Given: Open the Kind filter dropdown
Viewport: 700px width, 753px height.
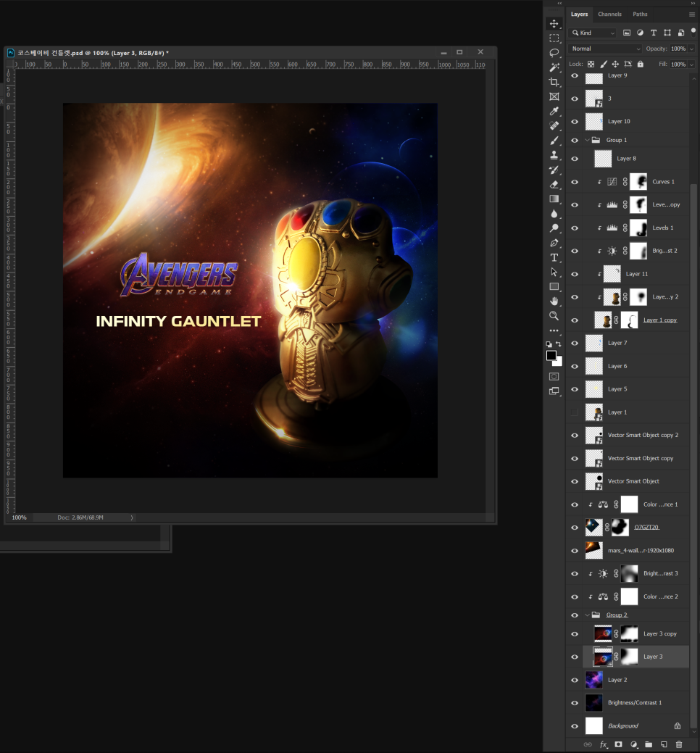Looking at the screenshot, I should (x=592, y=33).
